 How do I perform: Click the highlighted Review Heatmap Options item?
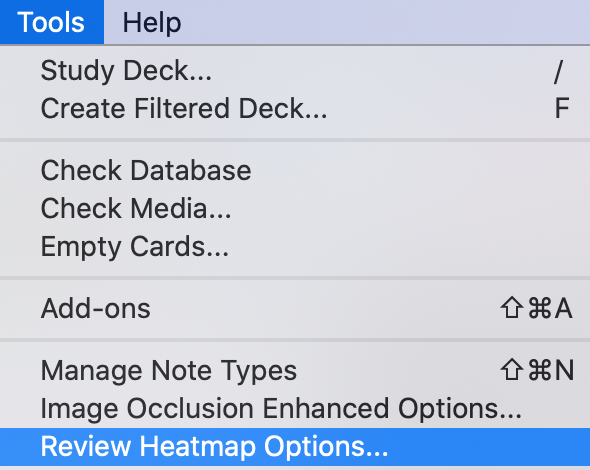pyautogui.click(x=295, y=447)
